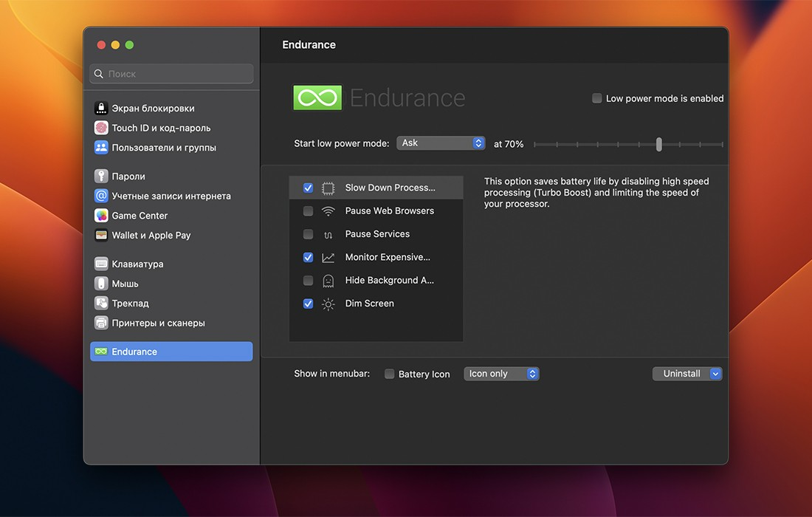Enable the Pause Web Browsers checkbox
This screenshot has height=517, width=812.
(308, 211)
